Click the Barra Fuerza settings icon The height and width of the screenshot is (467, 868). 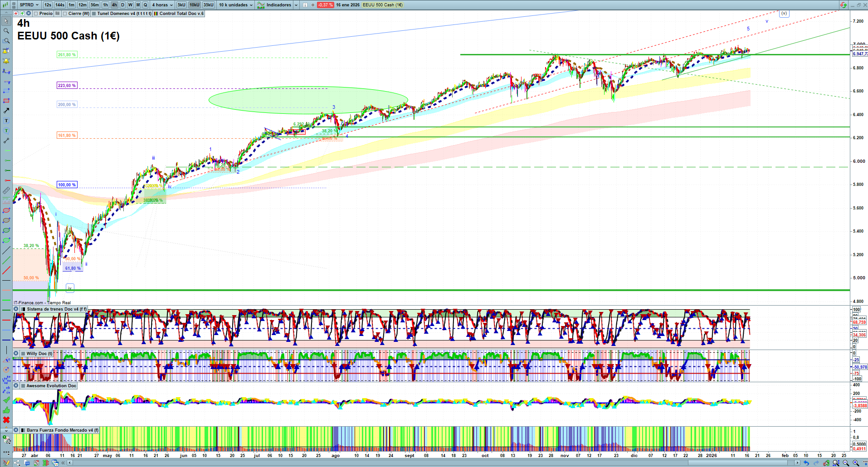tap(16, 430)
